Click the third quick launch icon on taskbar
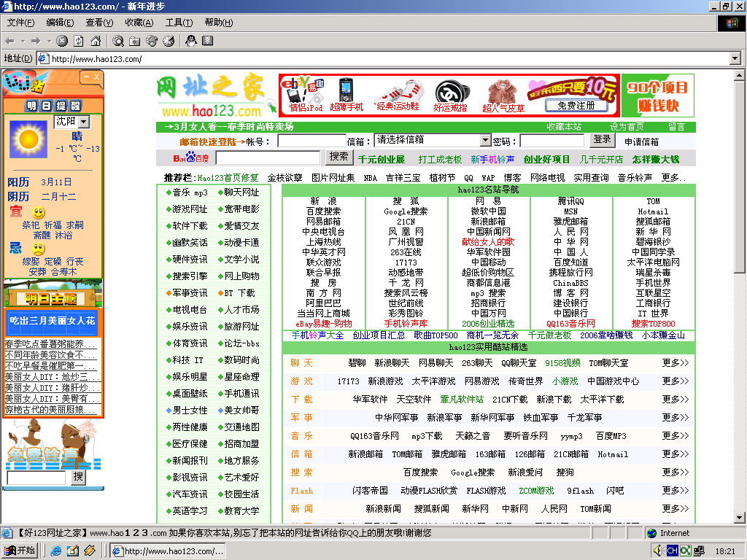The height and width of the screenshot is (560, 747). pyautogui.click(x=90, y=551)
